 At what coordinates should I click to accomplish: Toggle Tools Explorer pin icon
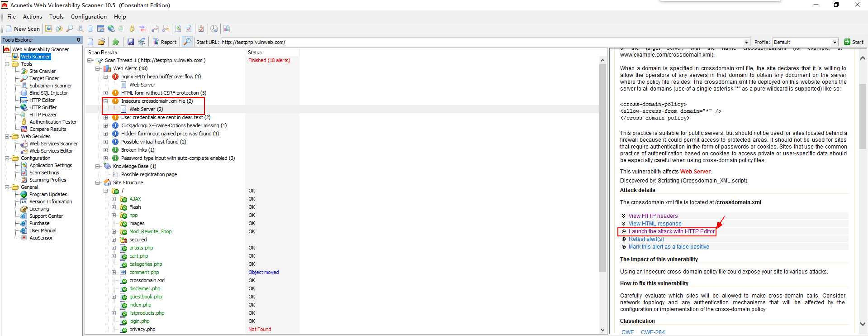(x=78, y=40)
